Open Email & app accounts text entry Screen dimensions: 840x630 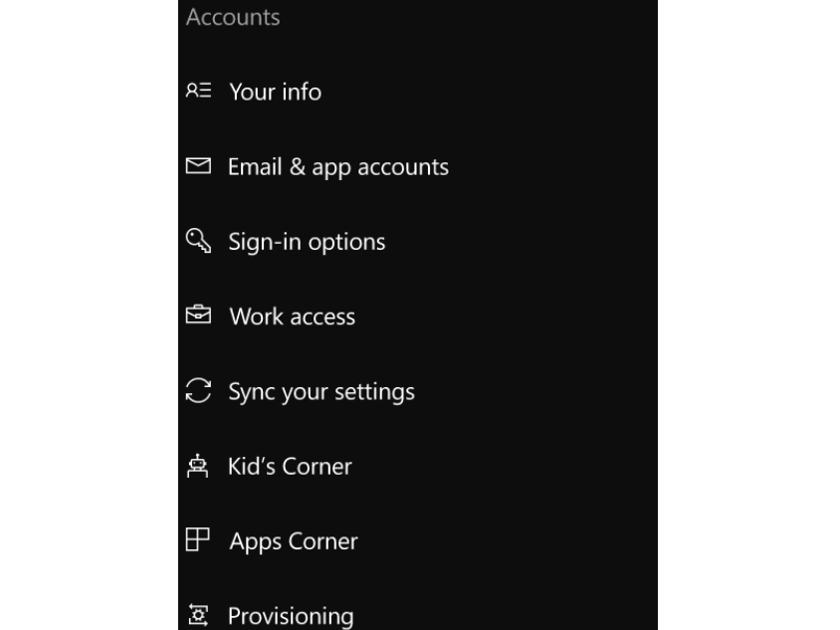[338, 167]
